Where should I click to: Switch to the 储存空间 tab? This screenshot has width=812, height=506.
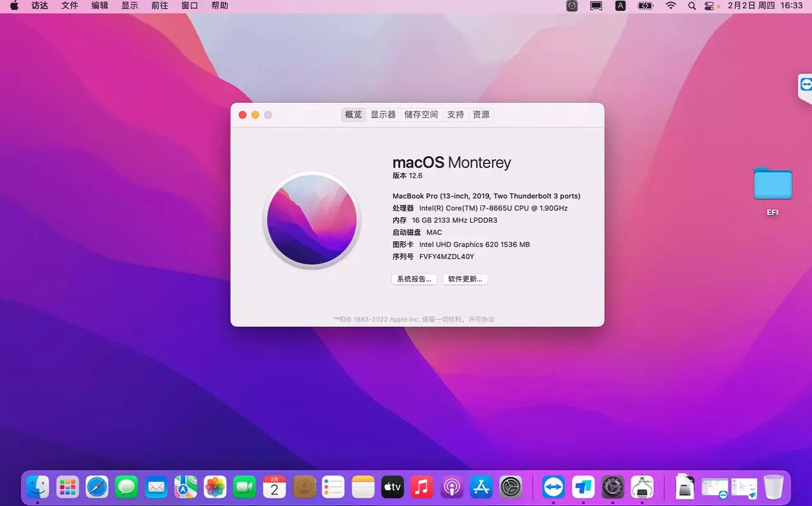pos(421,114)
